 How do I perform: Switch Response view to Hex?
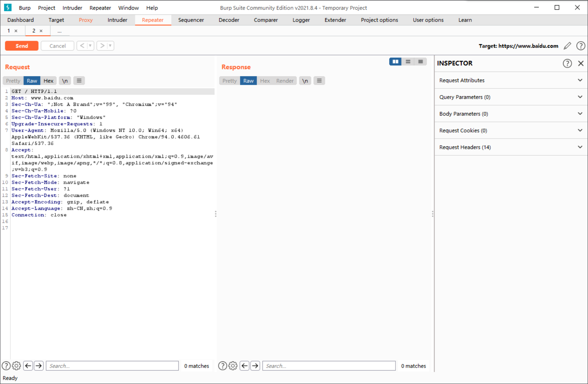click(265, 81)
